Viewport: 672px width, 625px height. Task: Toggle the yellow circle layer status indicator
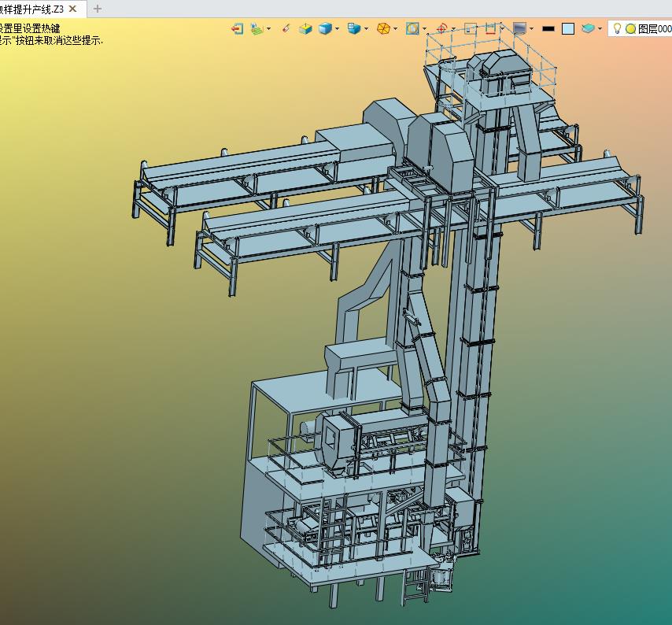coord(630,28)
